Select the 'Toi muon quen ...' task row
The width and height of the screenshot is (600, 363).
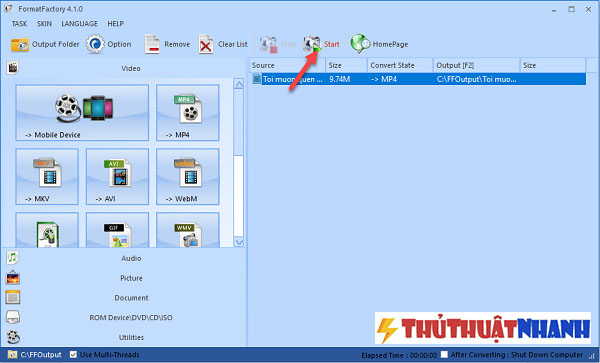coord(418,79)
